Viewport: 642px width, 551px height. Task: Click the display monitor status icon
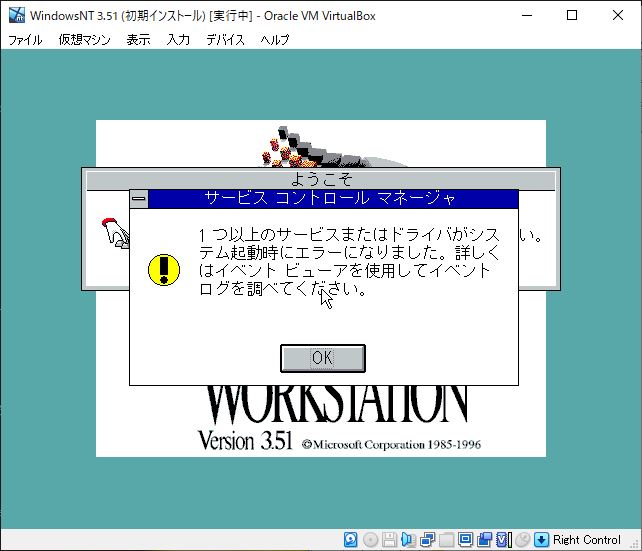click(x=465, y=540)
